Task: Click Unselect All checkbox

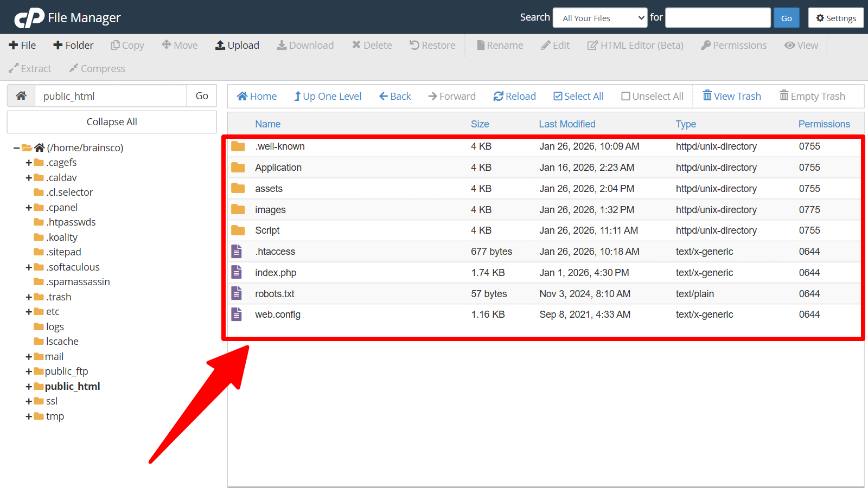Action: tap(652, 97)
